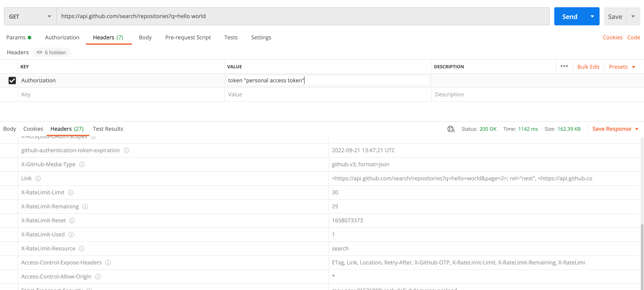Open the Presets dropdown

[x=622, y=67]
